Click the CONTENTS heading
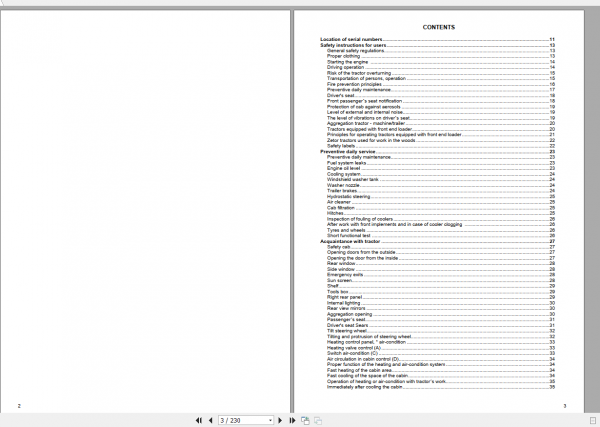The image size is (600, 427). [439, 27]
